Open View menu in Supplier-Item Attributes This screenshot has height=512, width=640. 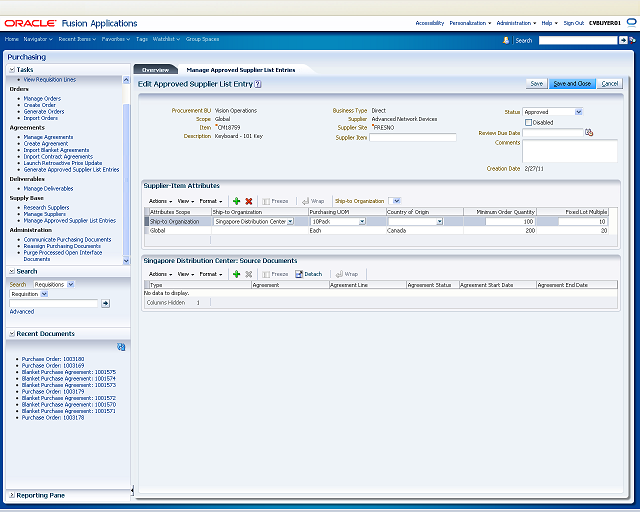pos(186,201)
